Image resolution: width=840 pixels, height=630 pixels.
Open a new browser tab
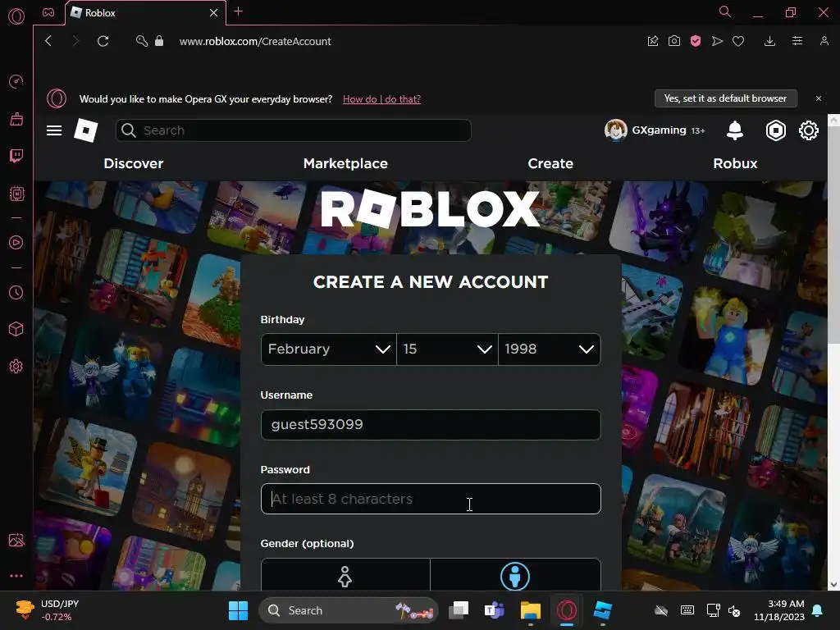239,11
